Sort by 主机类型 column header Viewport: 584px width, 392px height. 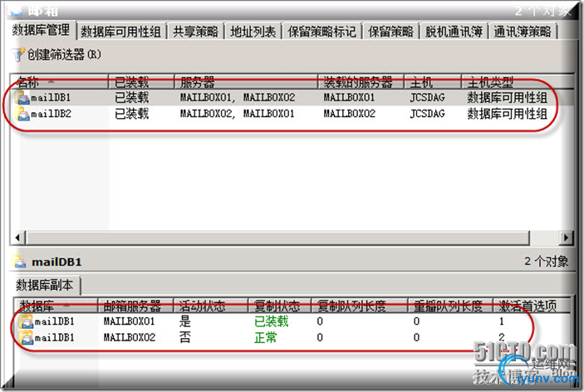518,81
